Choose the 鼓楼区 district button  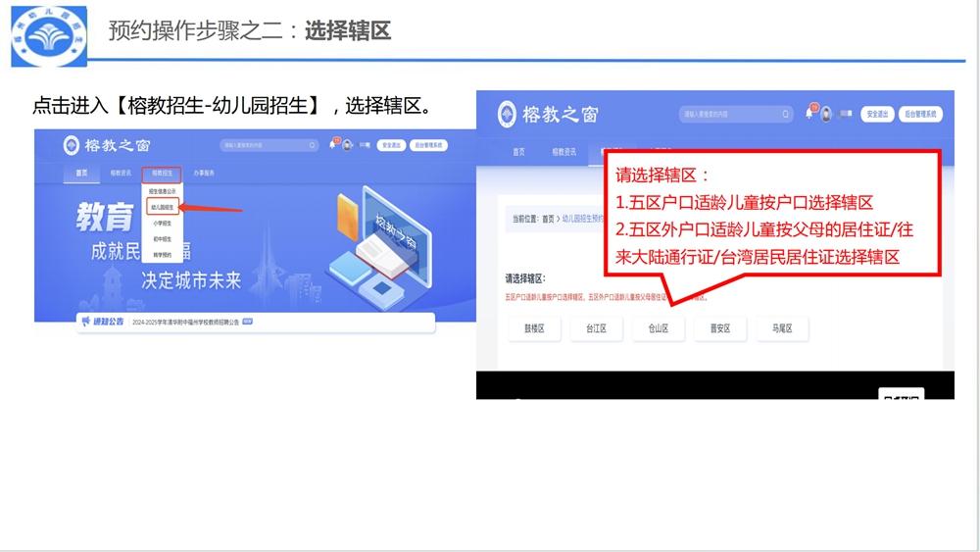(533, 329)
